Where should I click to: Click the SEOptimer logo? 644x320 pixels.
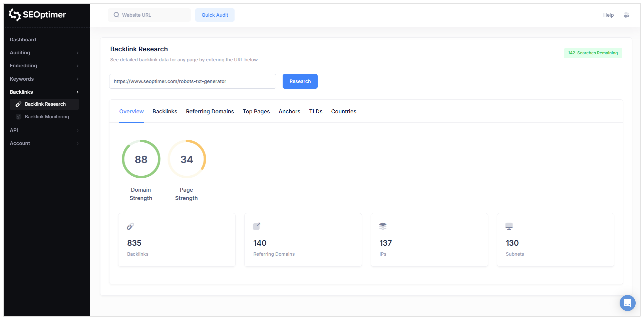pyautogui.click(x=37, y=15)
